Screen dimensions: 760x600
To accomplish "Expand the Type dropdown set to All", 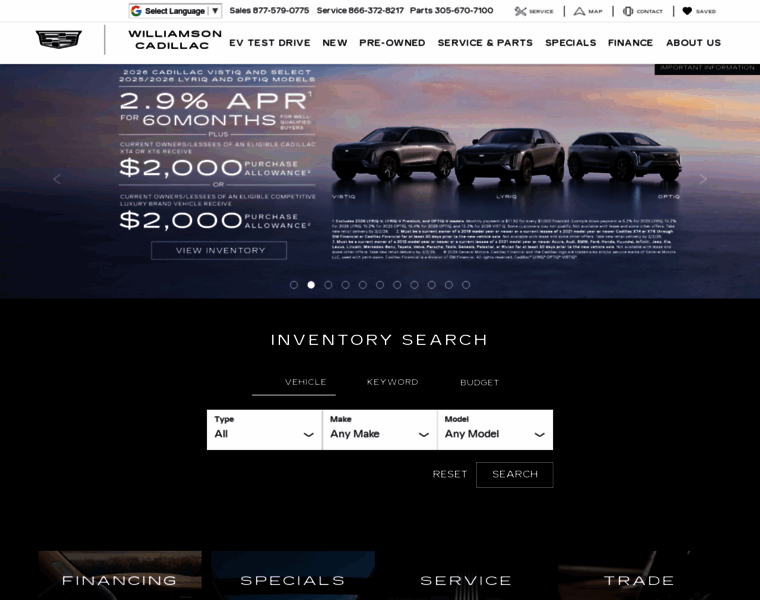I will [265, 430].
